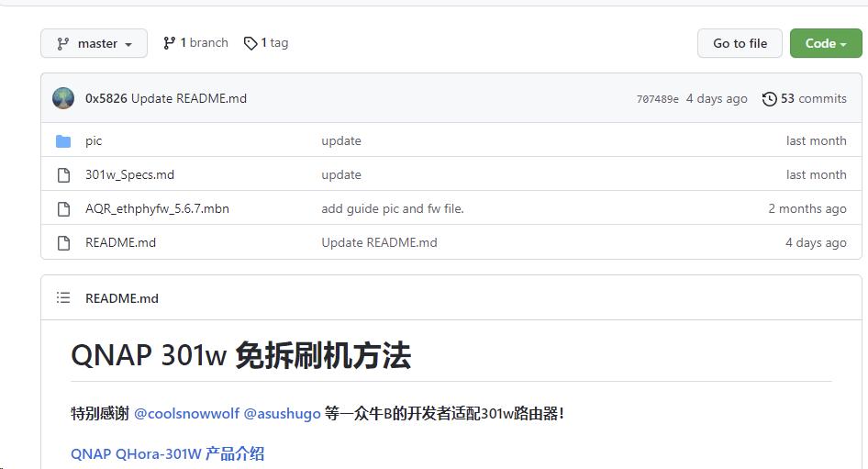Click the '2 months ago' timestamp
Screen dimensions: 868x469
(807, 208)
